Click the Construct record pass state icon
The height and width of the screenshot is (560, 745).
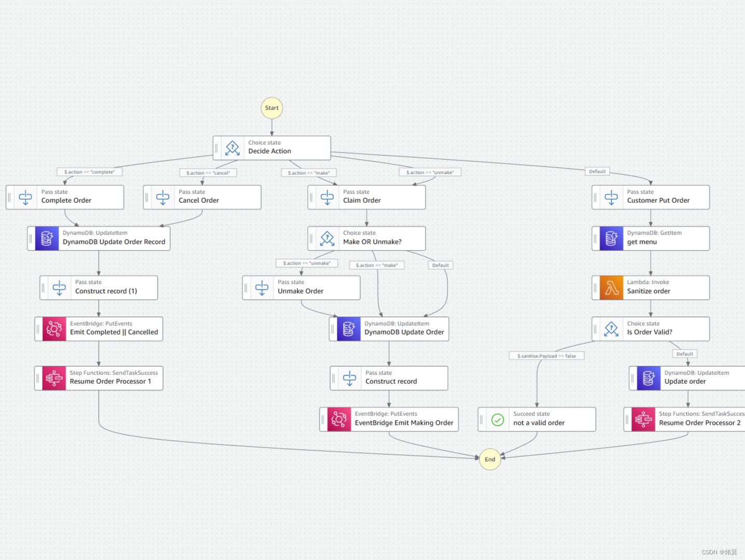350,378
